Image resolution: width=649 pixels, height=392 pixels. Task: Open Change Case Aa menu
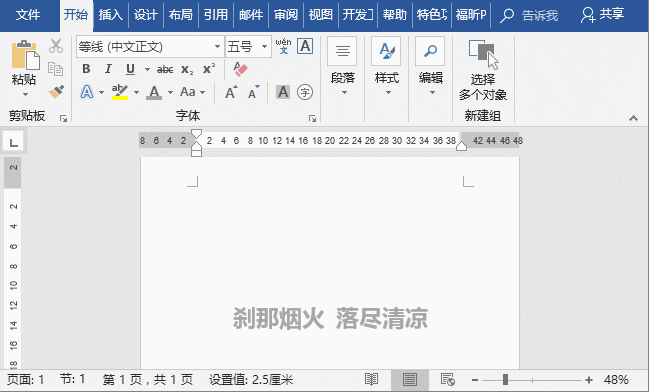[x=187, y=92]
